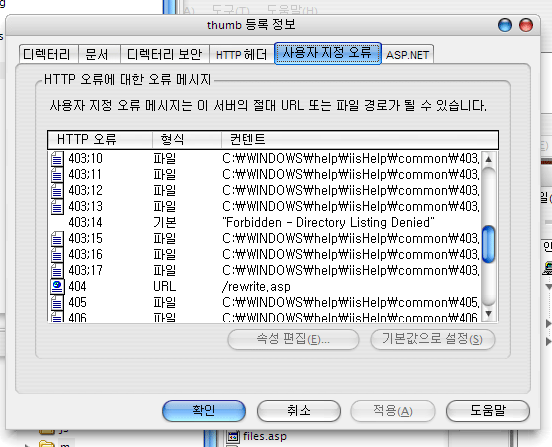Click the 파일 type cell for 403;11
The width and height of the screenshot is (552, 447).
[164, 175]
